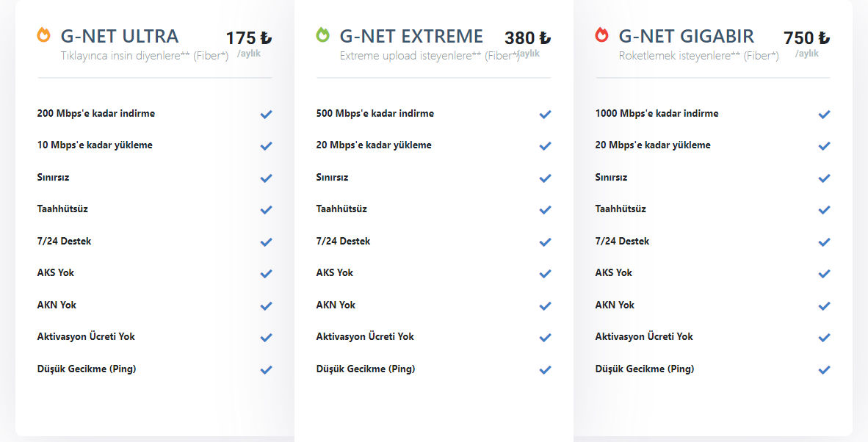Click the 175 ₺ monthly price
The width and height of the screenshot is (868, 442).
tap(248, 38)
